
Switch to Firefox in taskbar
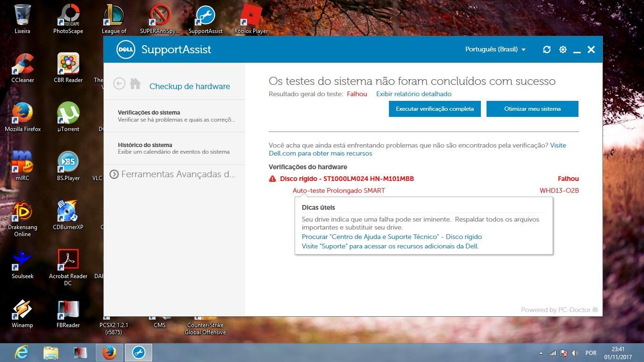tap(109, 353)
